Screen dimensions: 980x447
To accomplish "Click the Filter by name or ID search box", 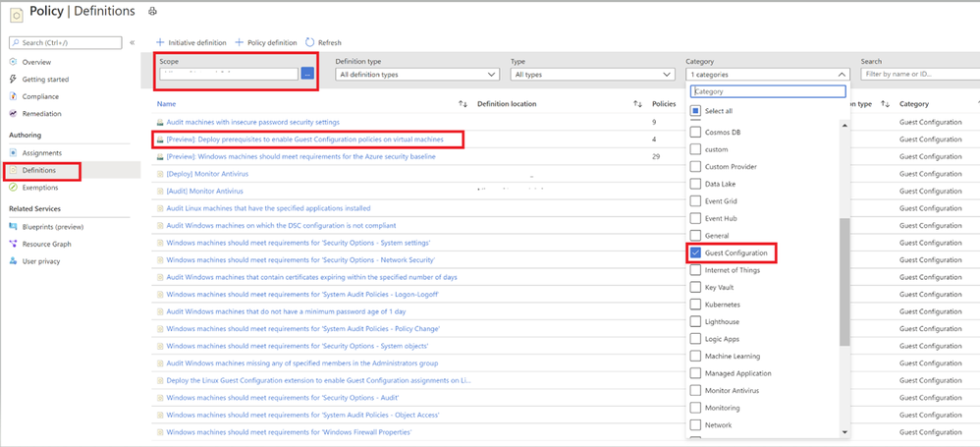I will tap(920, 74).
